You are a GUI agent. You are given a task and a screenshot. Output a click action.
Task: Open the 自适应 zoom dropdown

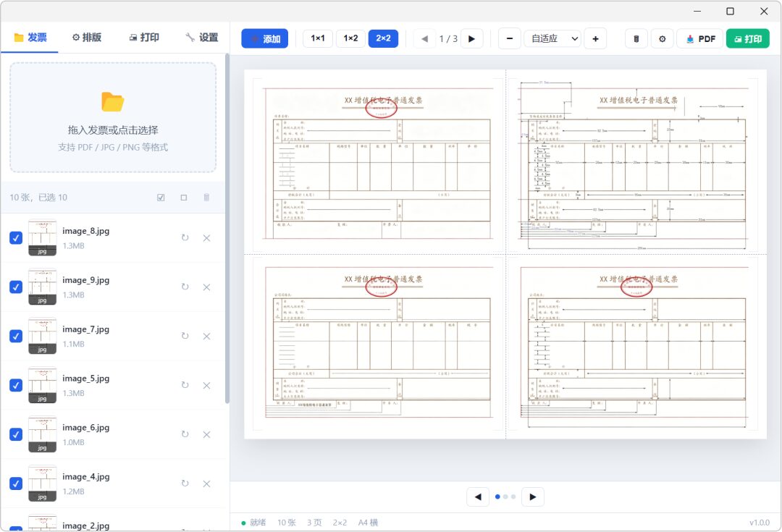tap(552, 38)
